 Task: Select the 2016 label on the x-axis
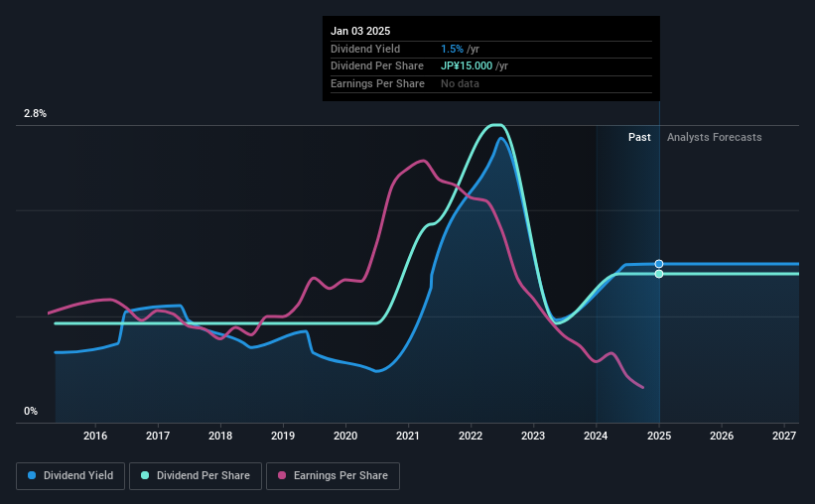tap(95, 436)
